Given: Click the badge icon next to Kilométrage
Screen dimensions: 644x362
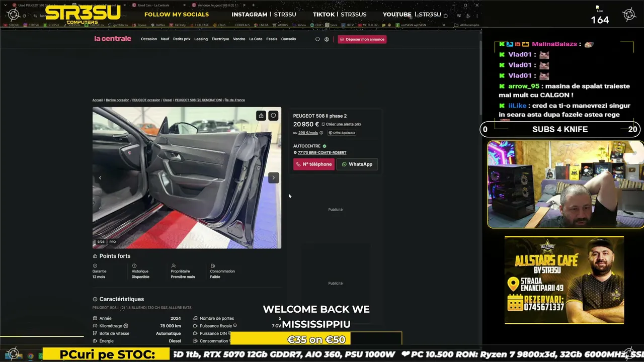Looking at the screenshot, I should 126,326.
